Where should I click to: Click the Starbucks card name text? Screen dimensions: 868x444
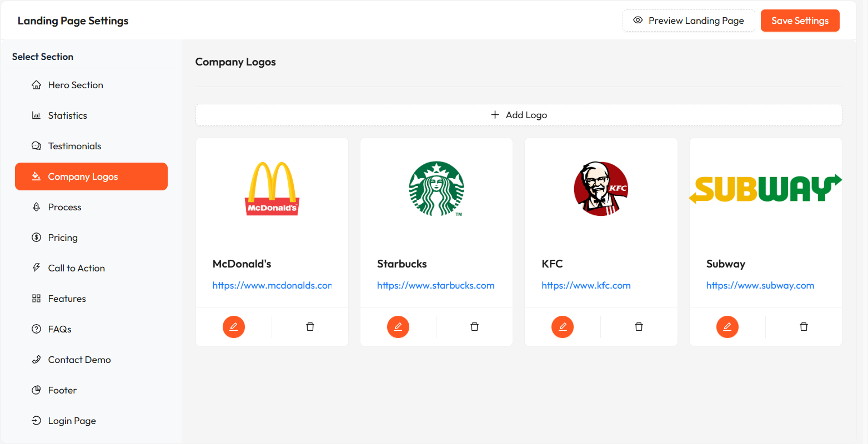(402, 264)
